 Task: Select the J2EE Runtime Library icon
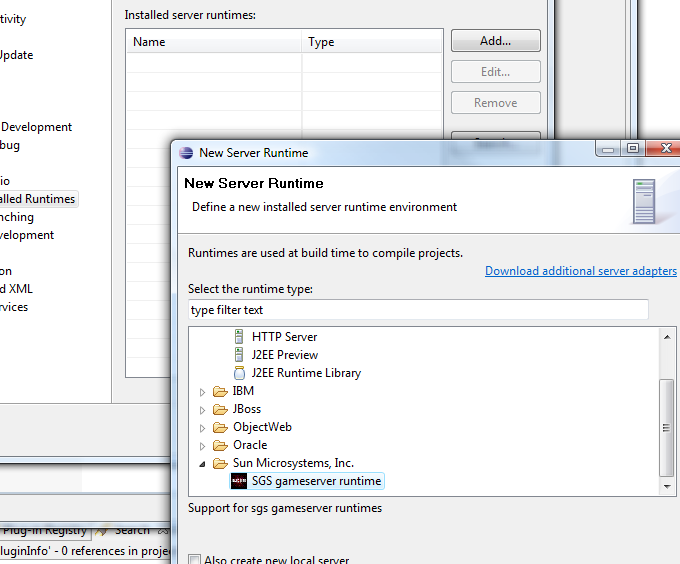click(239, 373)
